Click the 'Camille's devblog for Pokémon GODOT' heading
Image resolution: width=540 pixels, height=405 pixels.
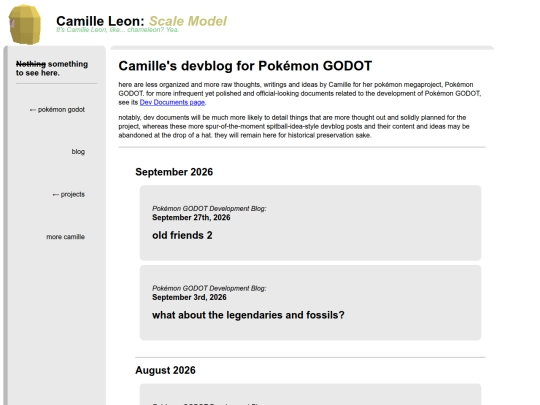(245, 66)
